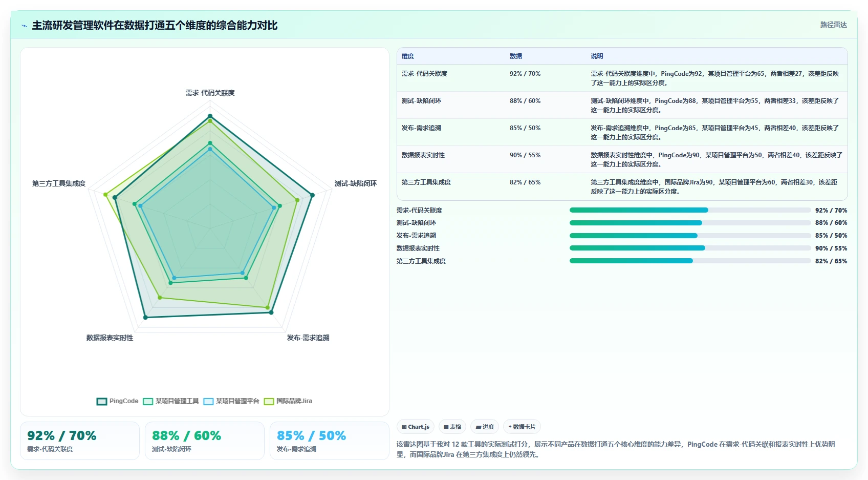Select the 发布-需求追溯 table row name

[421, 128]
